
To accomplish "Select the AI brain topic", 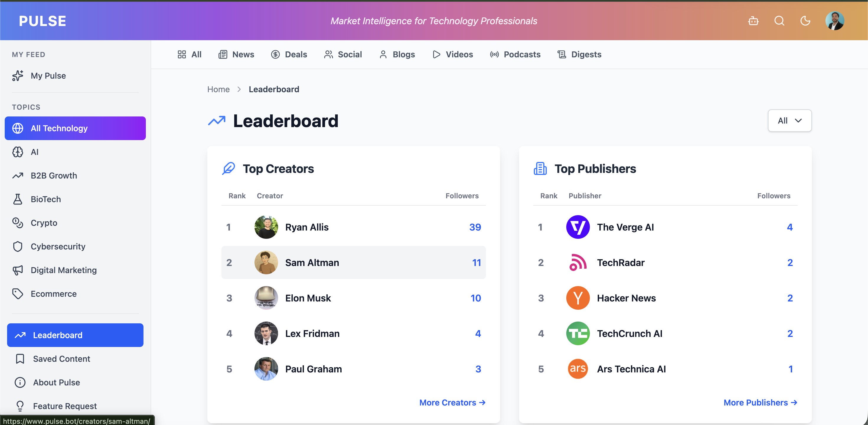I will pyautogui.click(x=34, y=152).
